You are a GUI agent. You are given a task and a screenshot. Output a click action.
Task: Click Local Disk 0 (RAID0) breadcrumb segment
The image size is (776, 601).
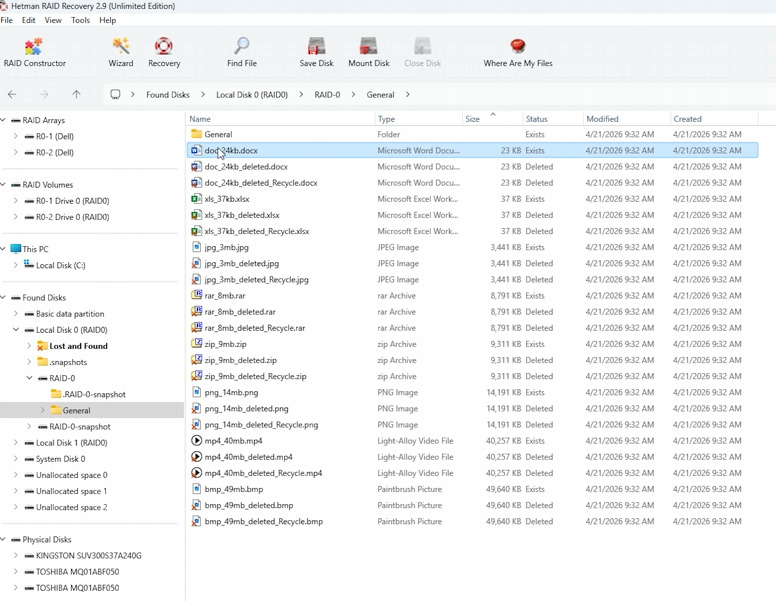click(x=252, y=95)
